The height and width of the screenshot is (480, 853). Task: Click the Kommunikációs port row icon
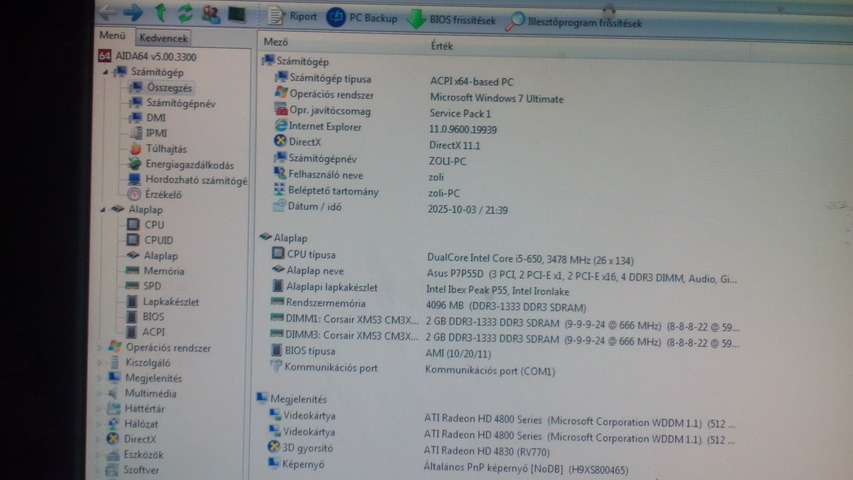[x=276, y=366]
